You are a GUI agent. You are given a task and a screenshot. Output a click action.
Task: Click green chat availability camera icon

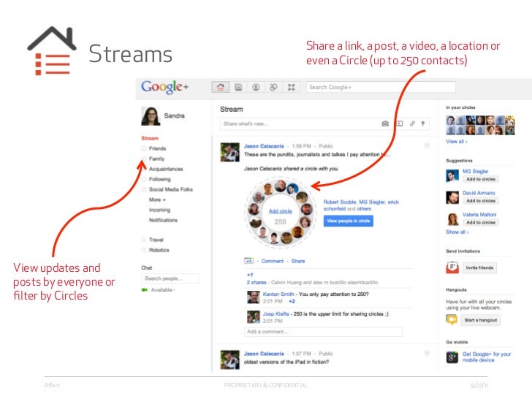[x=145, y=289]
